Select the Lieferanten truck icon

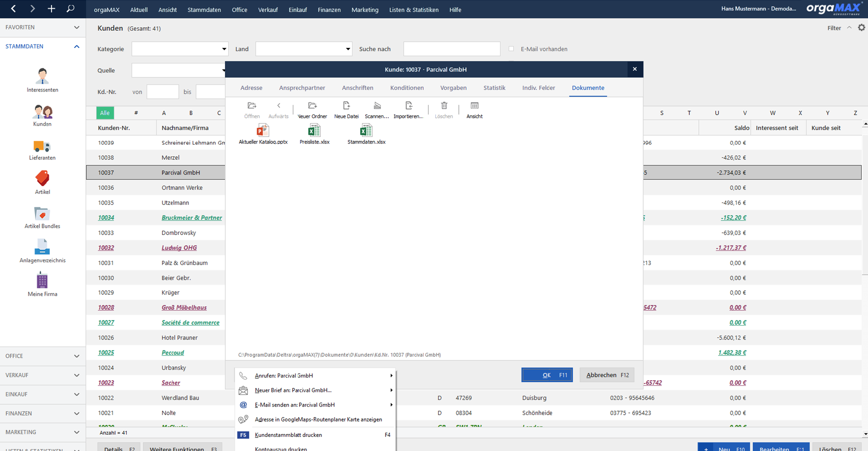coord(42,146)
